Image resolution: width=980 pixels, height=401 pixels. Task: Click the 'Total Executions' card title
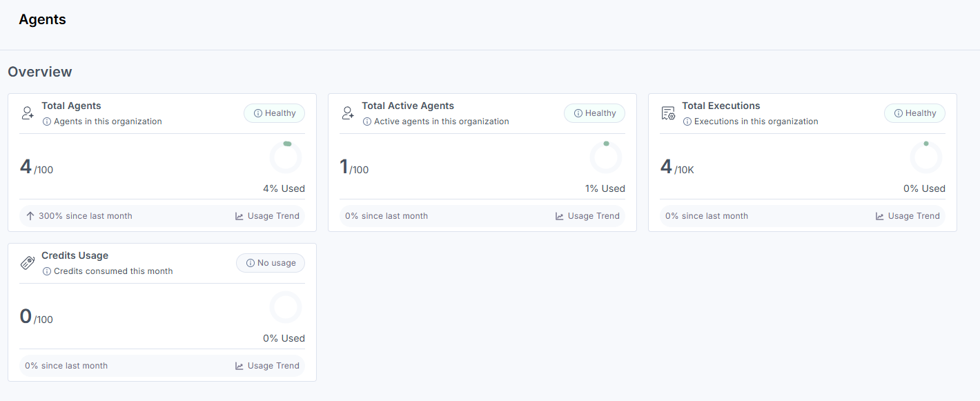[x=721, y=106]
